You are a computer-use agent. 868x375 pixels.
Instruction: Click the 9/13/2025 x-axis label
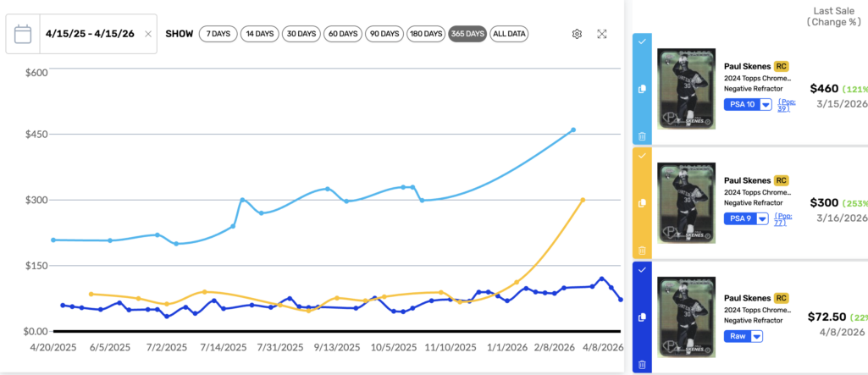[337, 348]
